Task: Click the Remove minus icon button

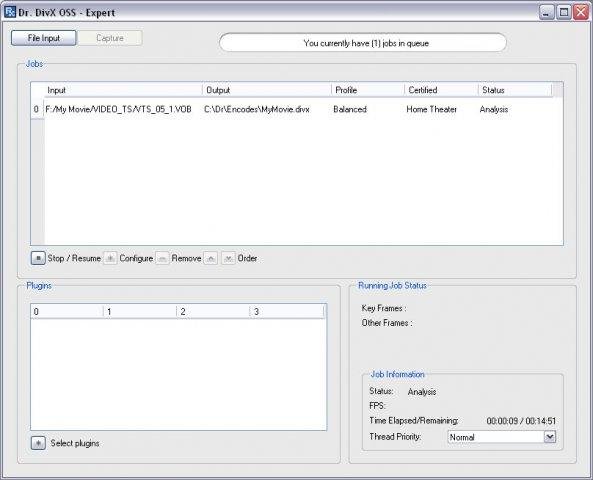Action: tap(162, 258)
